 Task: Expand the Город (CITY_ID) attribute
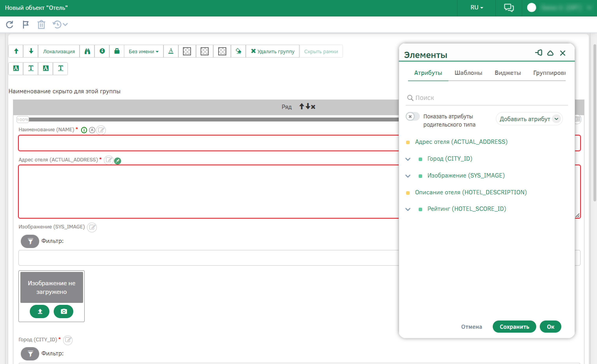coord(408,159)
